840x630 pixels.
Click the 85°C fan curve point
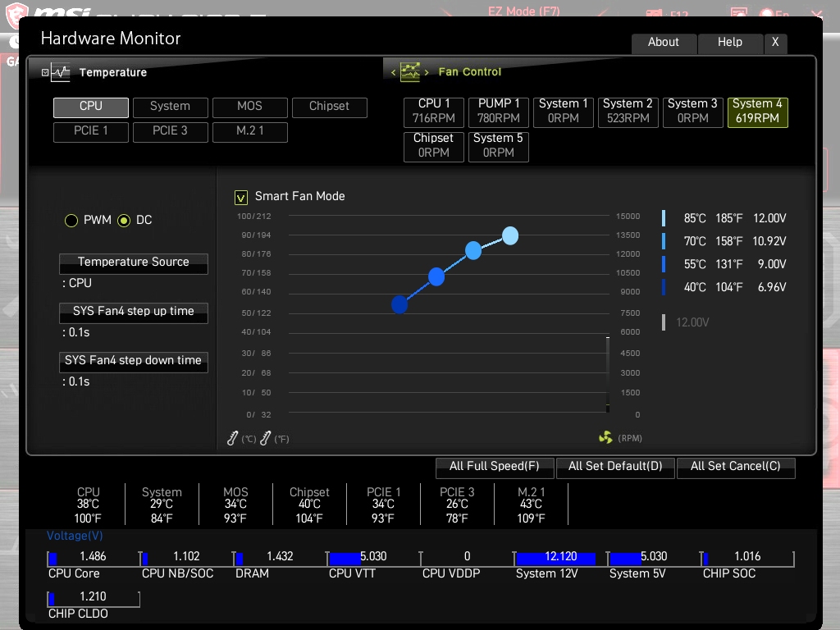coord(510,235)
